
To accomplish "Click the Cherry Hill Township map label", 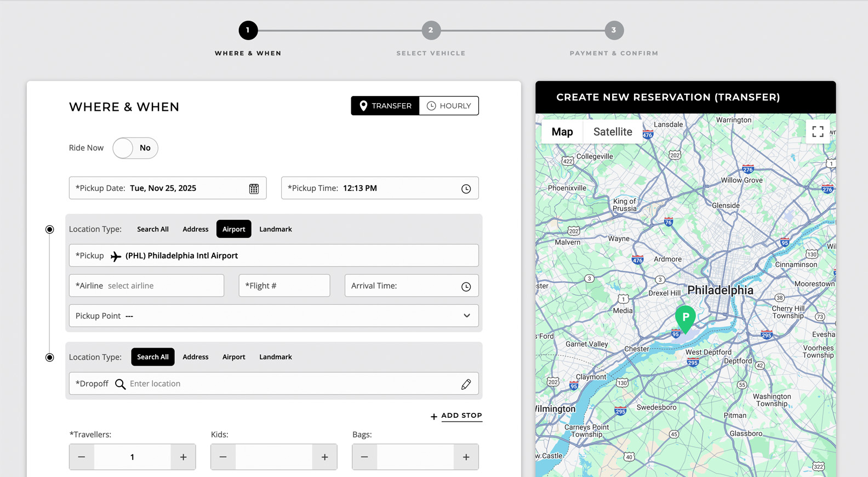I will coord(788,312).
